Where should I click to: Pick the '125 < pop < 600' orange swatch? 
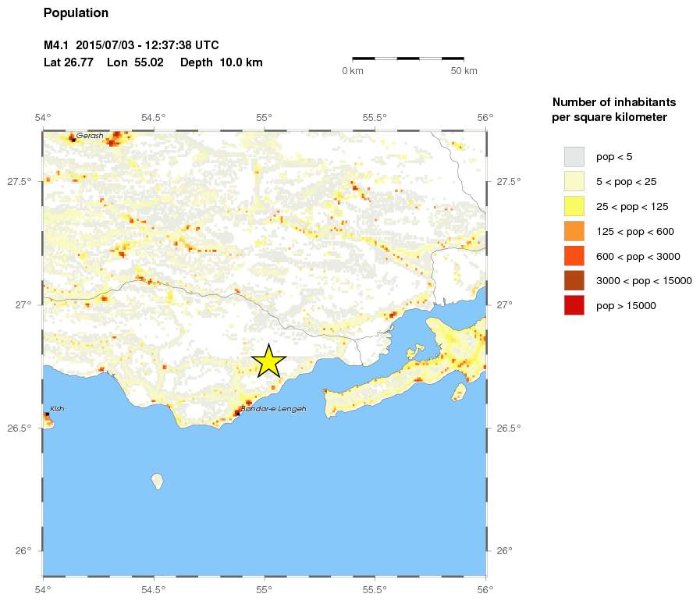click(574, 231)
